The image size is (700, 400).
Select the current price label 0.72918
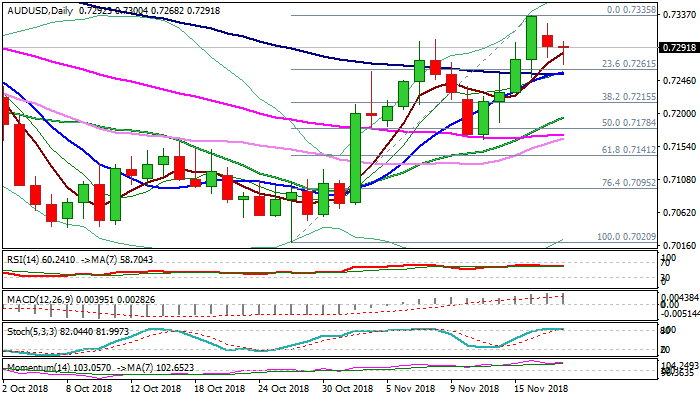[x=679, y=47]
